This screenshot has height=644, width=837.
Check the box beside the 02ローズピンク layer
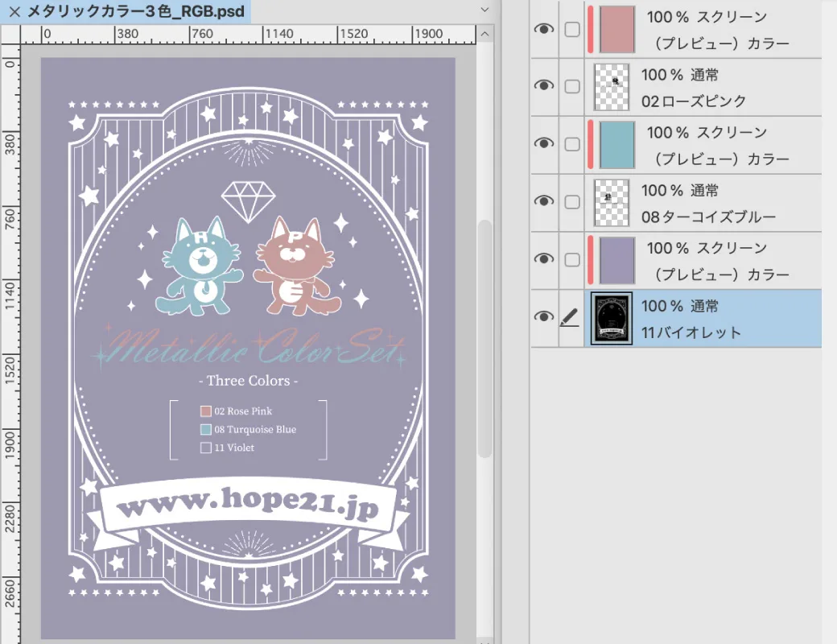click(571, 86)
